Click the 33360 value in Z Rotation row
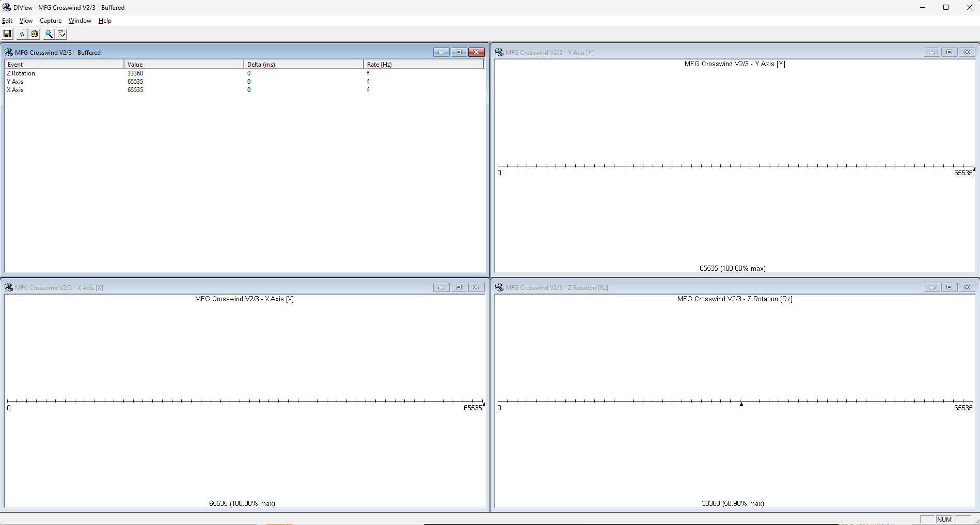 pyautogui.click(x=135, y=73)
